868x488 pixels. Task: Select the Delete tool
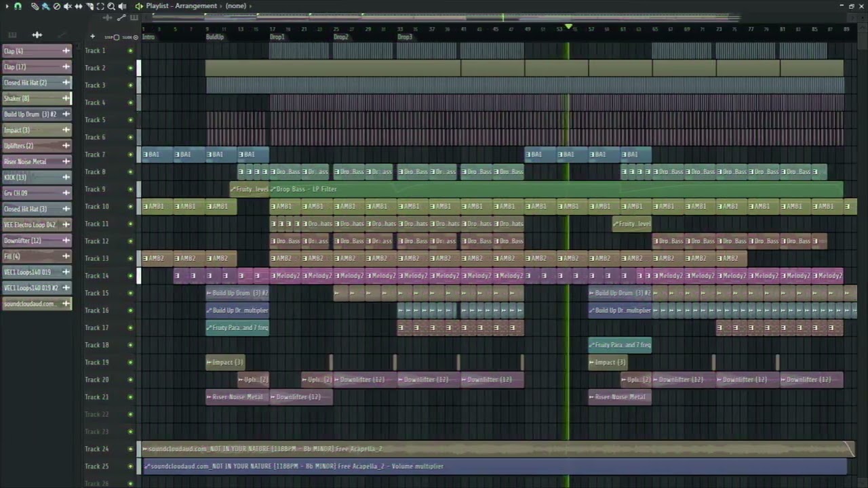tap(57, 6)
